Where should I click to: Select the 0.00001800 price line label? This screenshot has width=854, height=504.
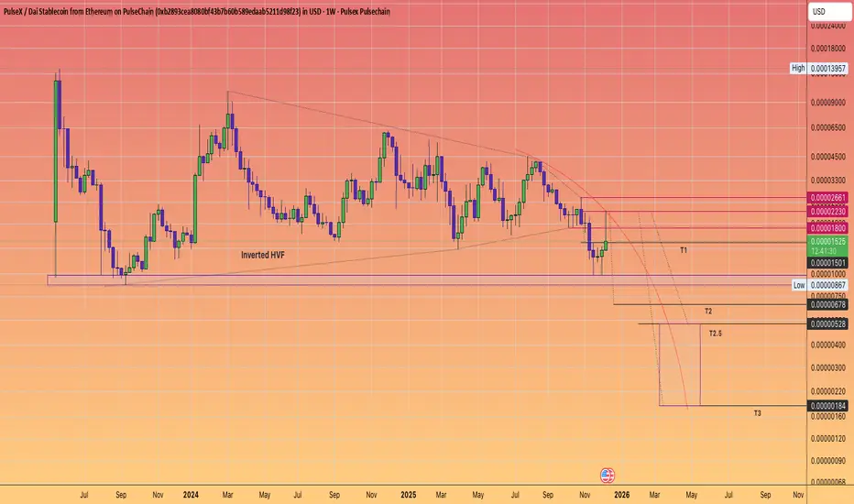click(827, 228)
